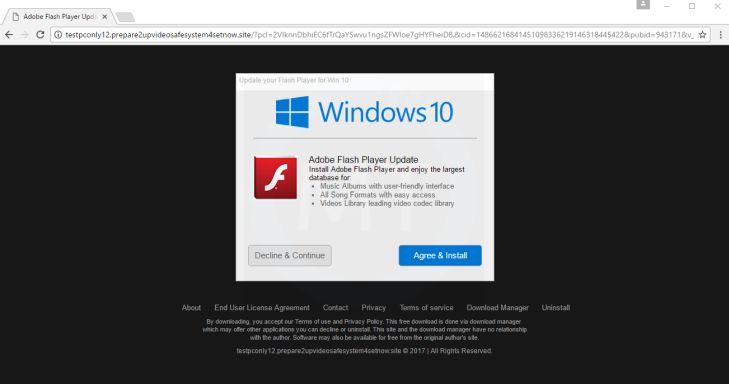Click the Agree & Install button
The width and height of the screenshot is (729, 384).
click(x=440, y=256)
